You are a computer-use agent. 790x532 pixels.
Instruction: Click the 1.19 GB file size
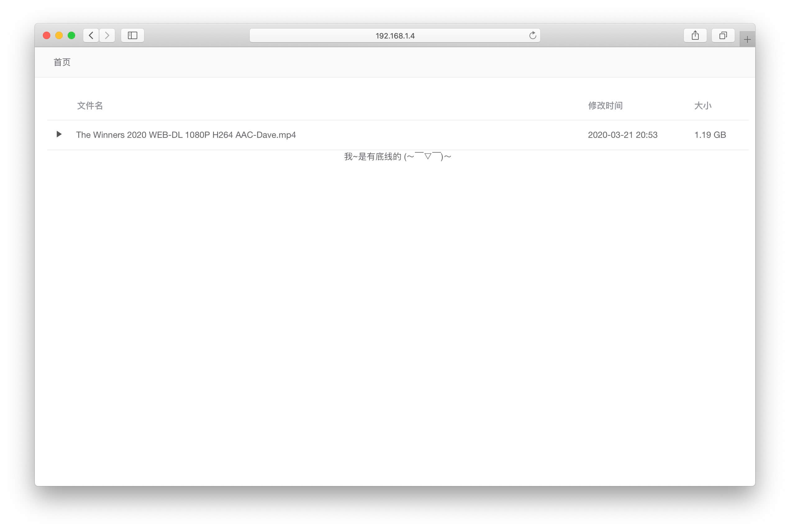coord(710,135)
